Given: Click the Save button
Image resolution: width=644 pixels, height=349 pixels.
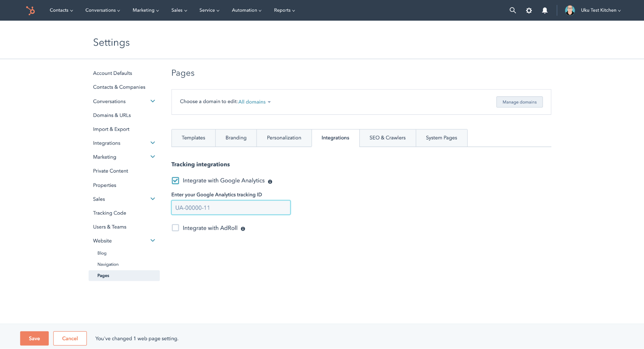Looking at the screenshot, I should pyautogui.click(x=34, y=339).
